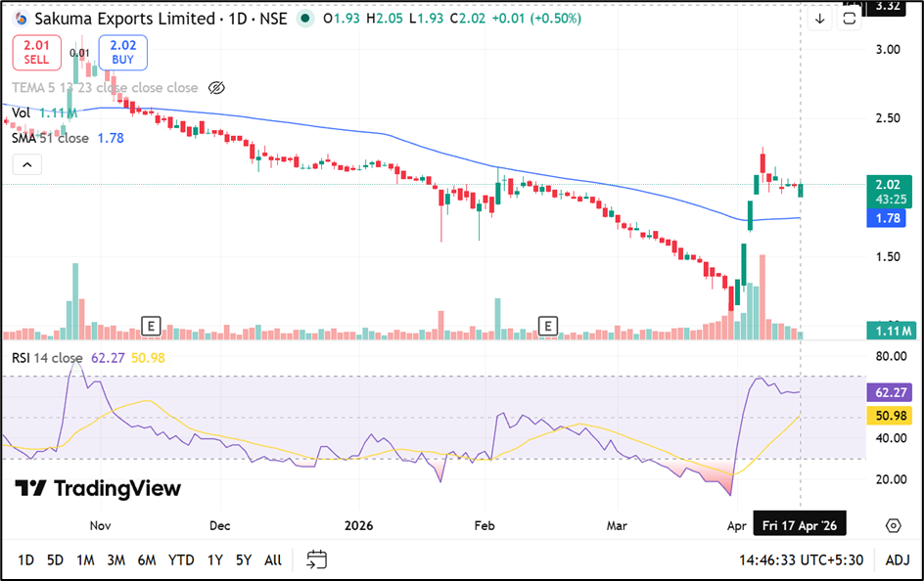This screenshot has width=924, height=581.
Task: Click green market status dot in header
Action: pyautogui.click(x=307, y=19)
